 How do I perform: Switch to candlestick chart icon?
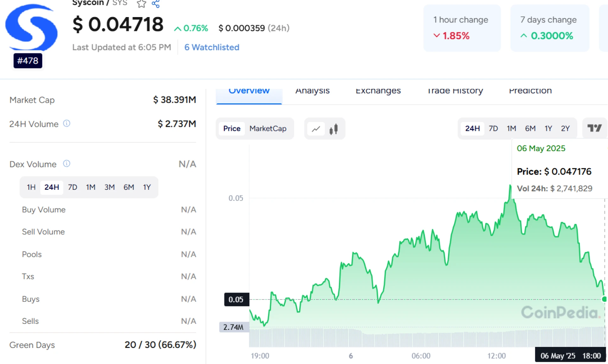[333, 129]
